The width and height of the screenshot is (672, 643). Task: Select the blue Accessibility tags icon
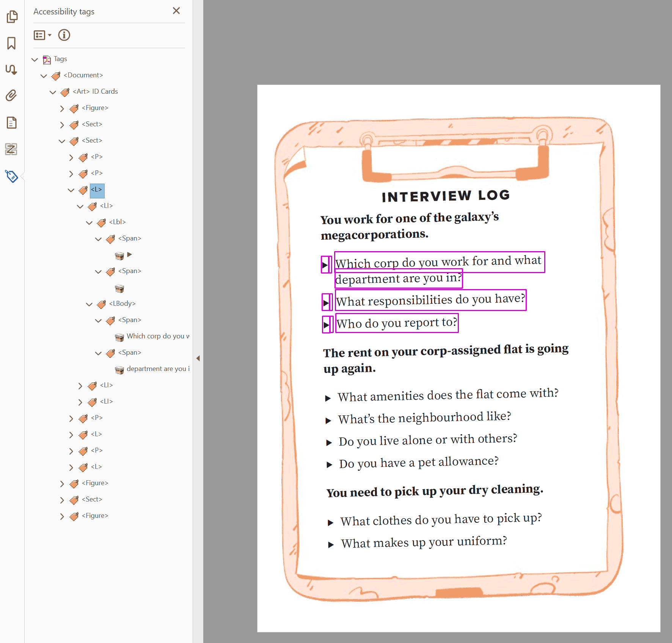pos(12,176)
